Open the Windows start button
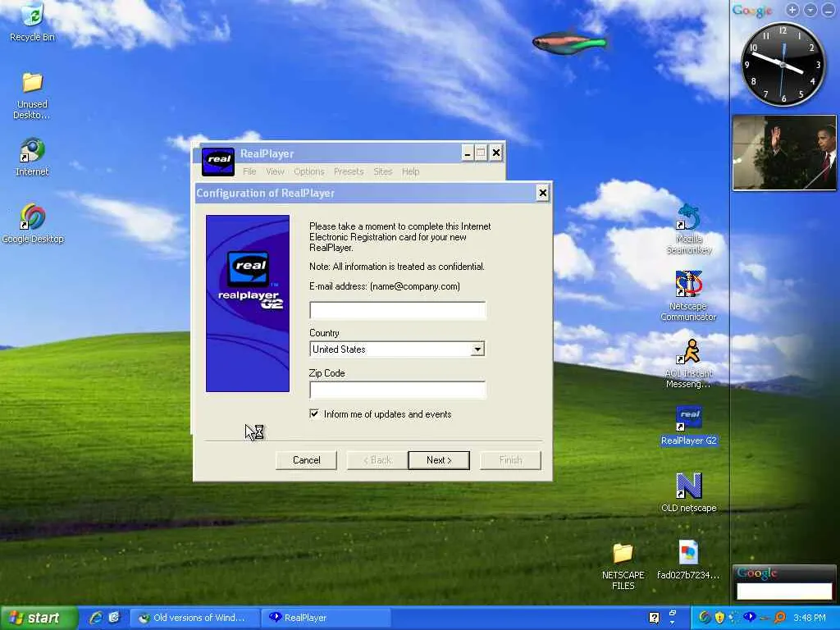Viewport: 840px width, 630px height. (39, 618)
